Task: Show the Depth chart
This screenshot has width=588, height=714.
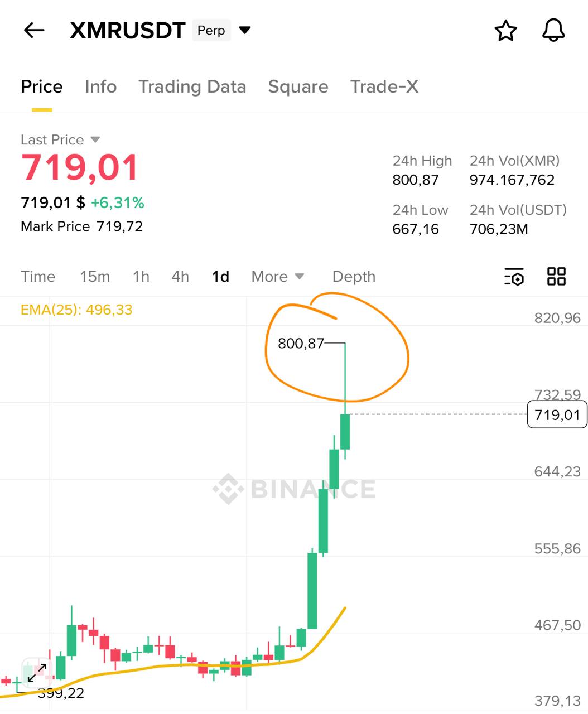Action: pyautogui.click(x=354, y=277)
